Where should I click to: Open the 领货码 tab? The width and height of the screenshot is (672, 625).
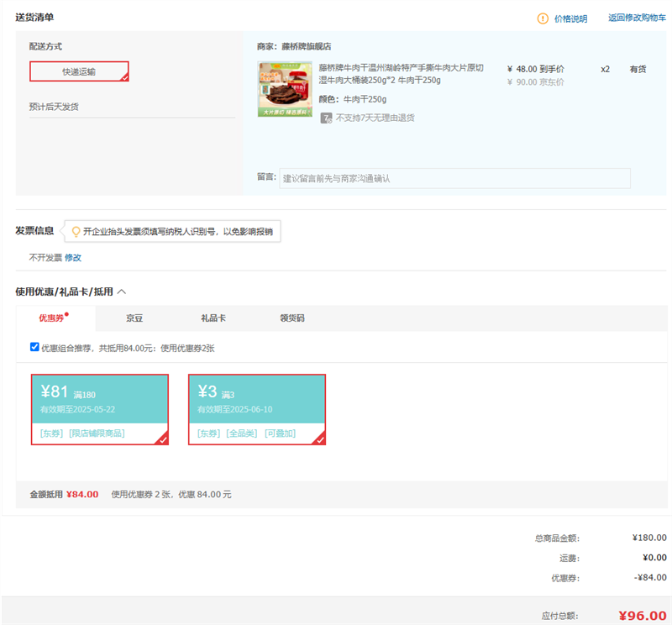(291, 318)
